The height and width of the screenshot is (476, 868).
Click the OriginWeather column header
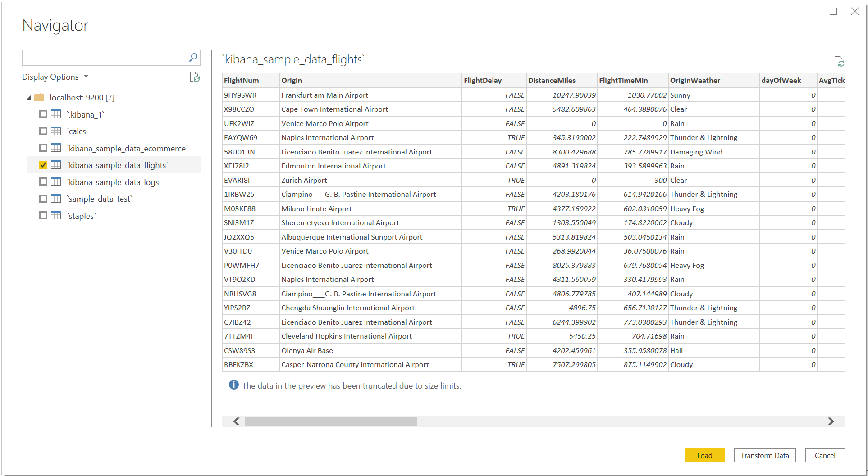[714, 80]
